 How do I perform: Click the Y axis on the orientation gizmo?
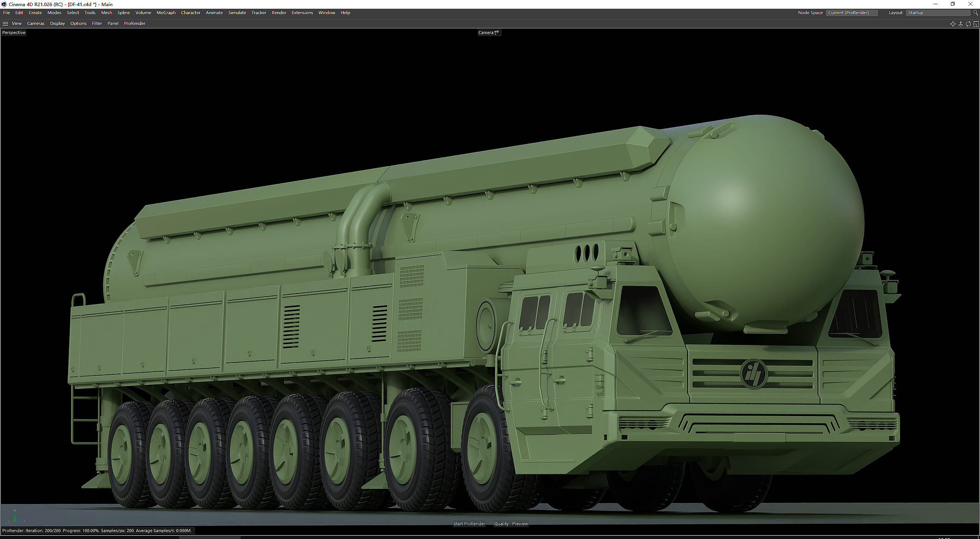(15, 511)
